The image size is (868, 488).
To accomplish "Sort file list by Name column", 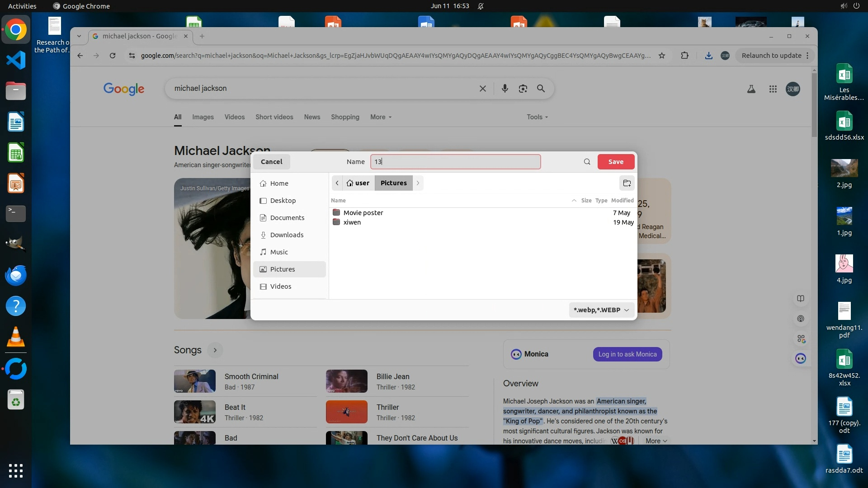I will coord(338,201).
